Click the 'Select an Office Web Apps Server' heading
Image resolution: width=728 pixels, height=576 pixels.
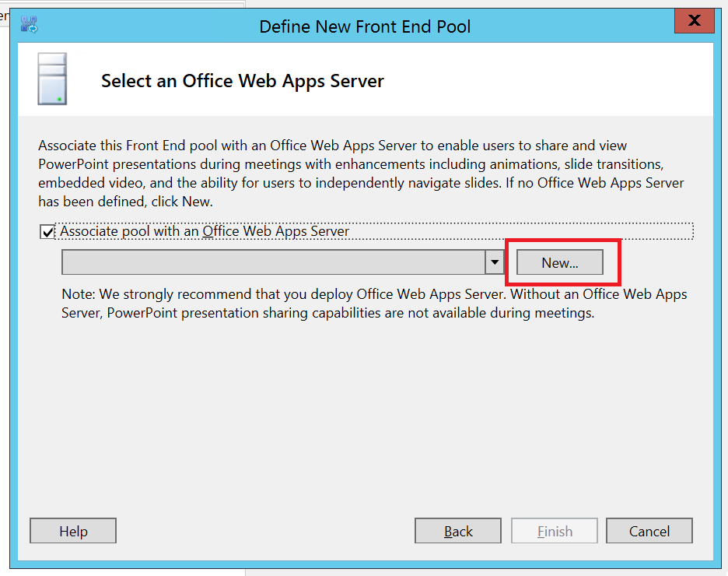(x=243, y=81)
